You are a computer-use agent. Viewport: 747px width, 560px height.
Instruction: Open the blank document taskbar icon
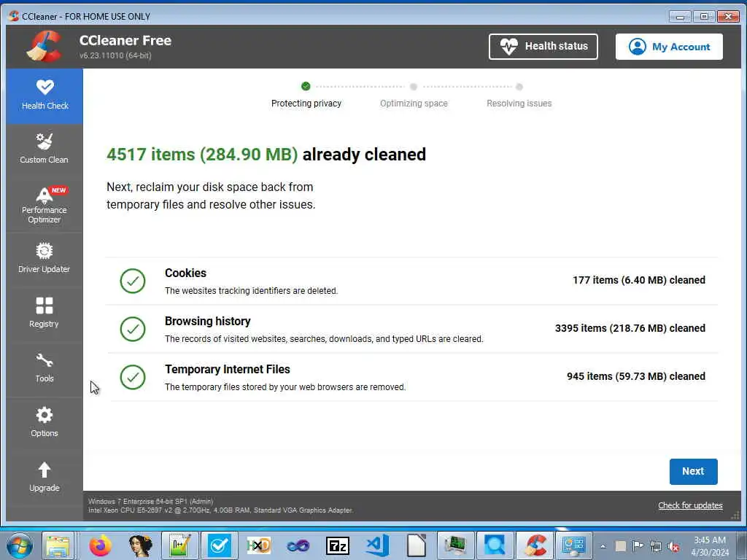417,545
